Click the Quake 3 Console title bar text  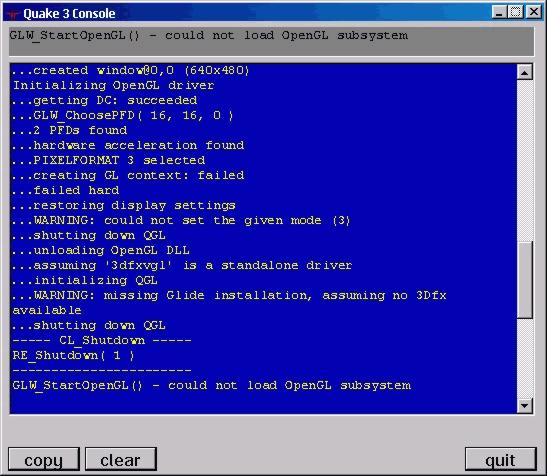coord(69,14)
